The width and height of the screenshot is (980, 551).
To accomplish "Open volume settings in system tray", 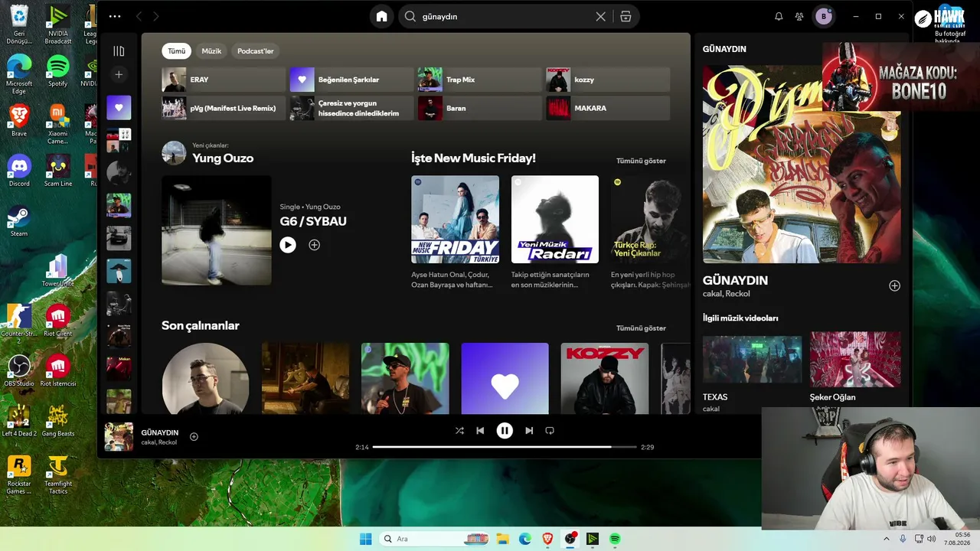I will click(x=931, y=539).
